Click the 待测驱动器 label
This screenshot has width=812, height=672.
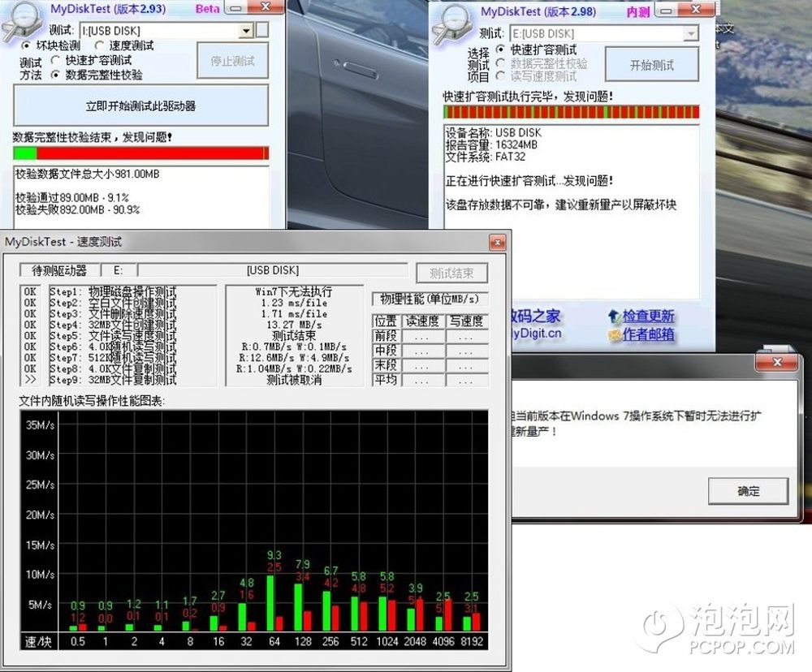click(59, 270)
